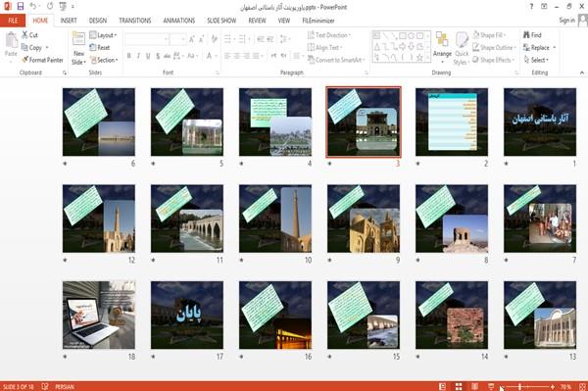The width and height of the screenshot is (588, 391).
Task: Click PERSIAN language indicator in status bar
Action: point(65,386)
